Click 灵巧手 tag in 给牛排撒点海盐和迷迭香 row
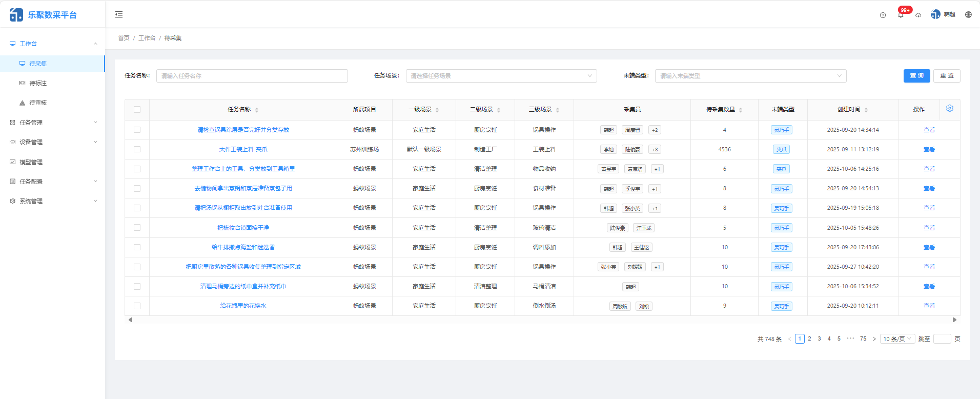This screenshot has height=399, width=980. (781, 247)
